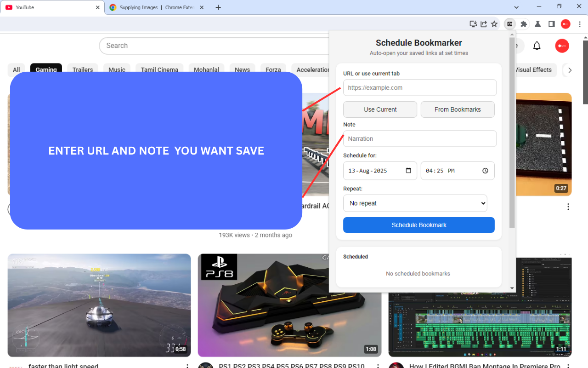The image size is (588, 368).
Task: Open the Chrome profile avatar in toolbar
Action: (566, 24)
